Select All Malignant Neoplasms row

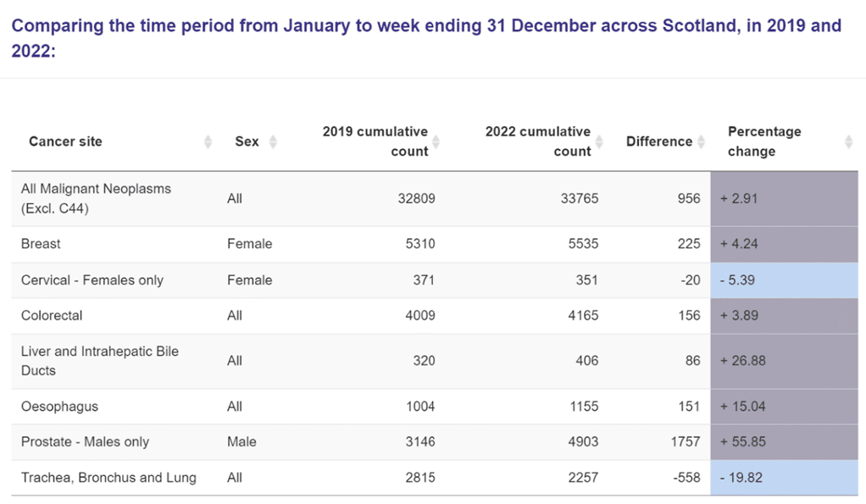tap(435, 199)
